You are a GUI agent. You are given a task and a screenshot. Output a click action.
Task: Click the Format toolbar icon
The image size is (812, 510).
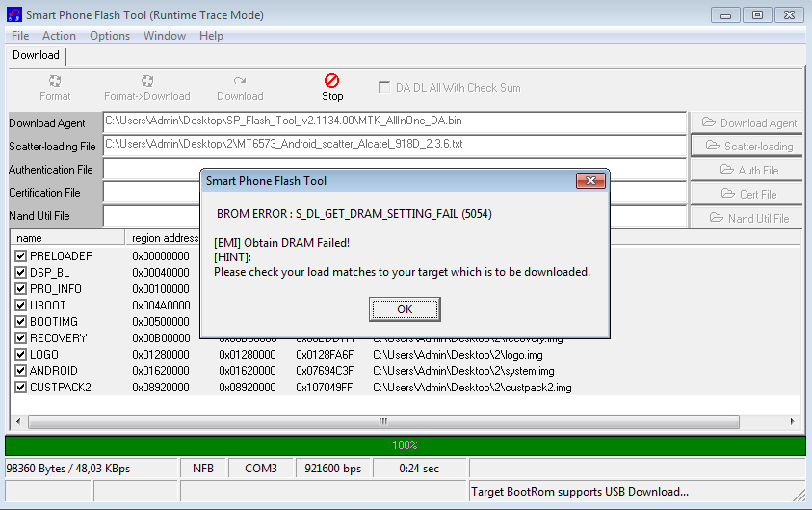pos(55,82)
